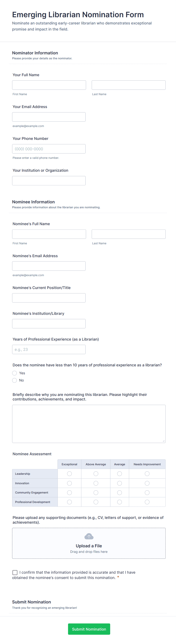Select the Nominee's Institution/Library field
176x644 pixels.
coord(49,324)
